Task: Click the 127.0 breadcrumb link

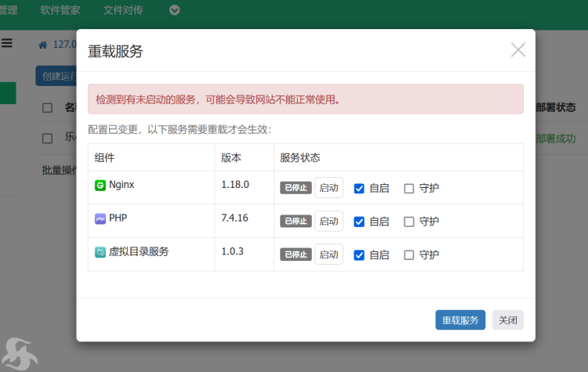Action: click(64, 45)
